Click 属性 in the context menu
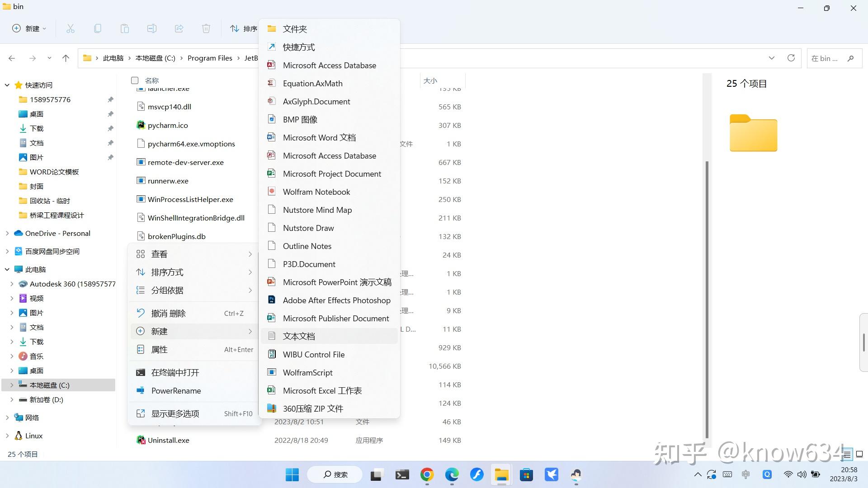The image size is (868, 488). [x=194, y=350]
